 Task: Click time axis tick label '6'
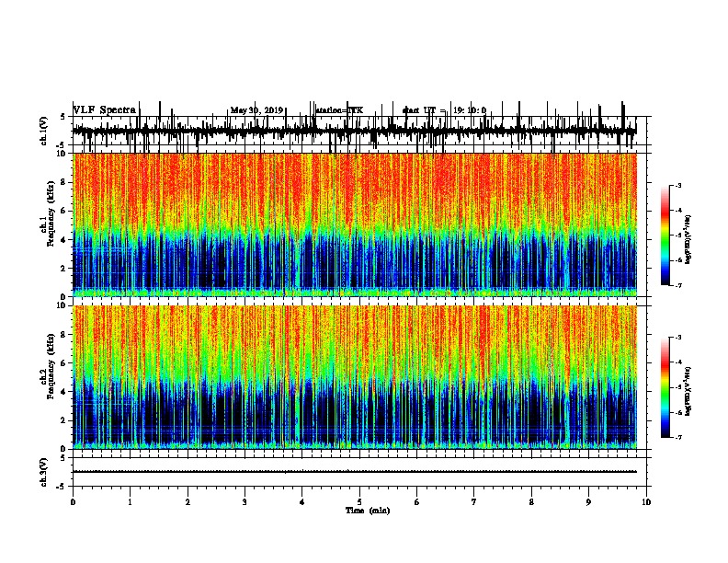[417, 502]
